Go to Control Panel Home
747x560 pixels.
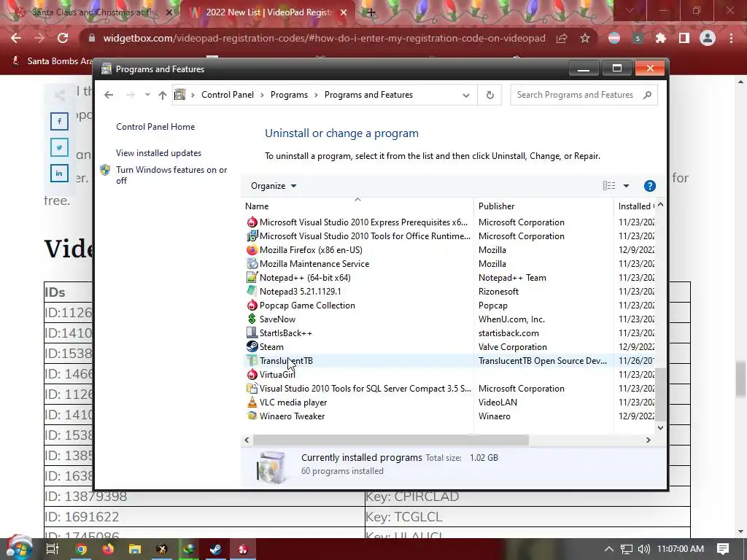[x=155, y=127]
